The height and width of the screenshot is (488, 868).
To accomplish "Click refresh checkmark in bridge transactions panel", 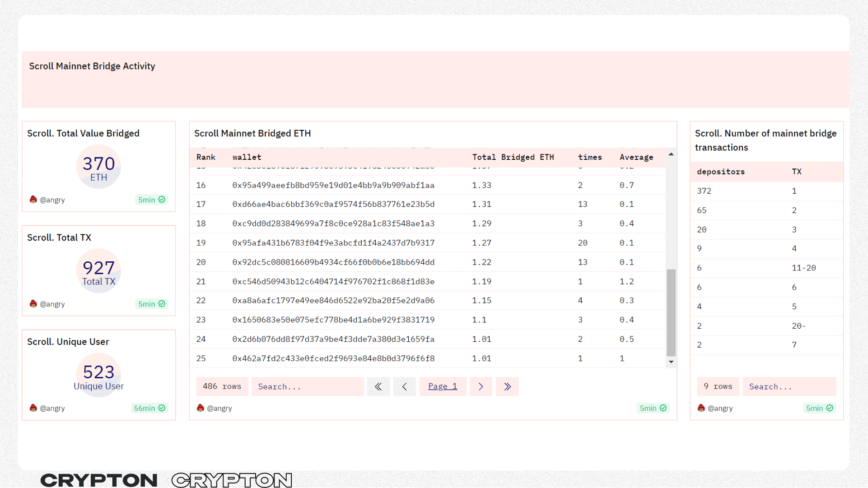I will pyautogui.click(x=830, y=408).
